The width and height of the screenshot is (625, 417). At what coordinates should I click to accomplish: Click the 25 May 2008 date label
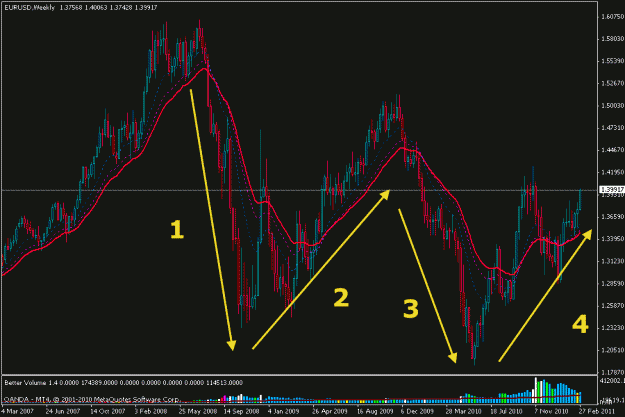click(x=197, y=411)
